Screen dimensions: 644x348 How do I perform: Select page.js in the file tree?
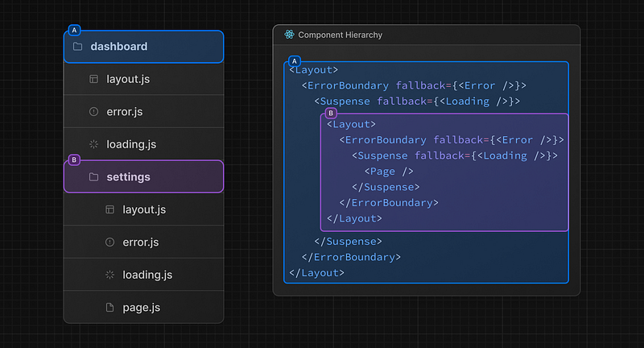140,307
